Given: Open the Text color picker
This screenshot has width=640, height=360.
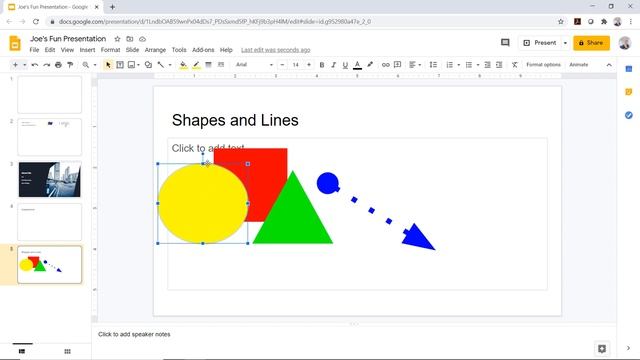Looking at the screenshot, I should (358, 65).
